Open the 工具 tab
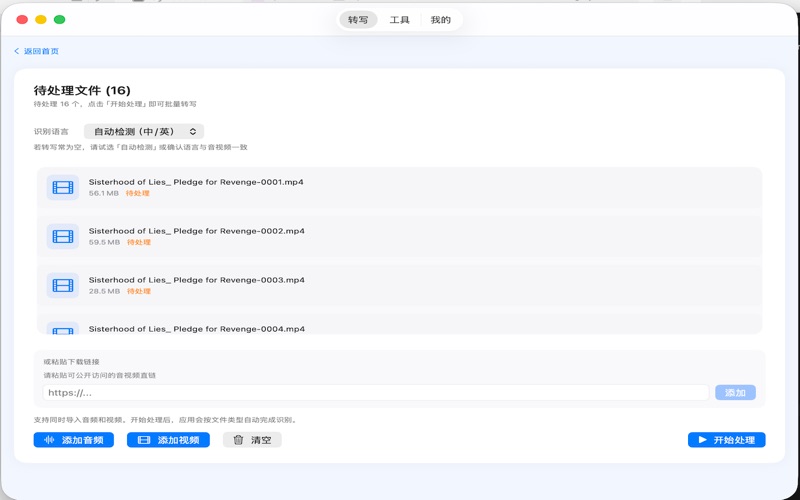Image resolution: width=800 pixels, height=500 pixels. tap(399, 20)
